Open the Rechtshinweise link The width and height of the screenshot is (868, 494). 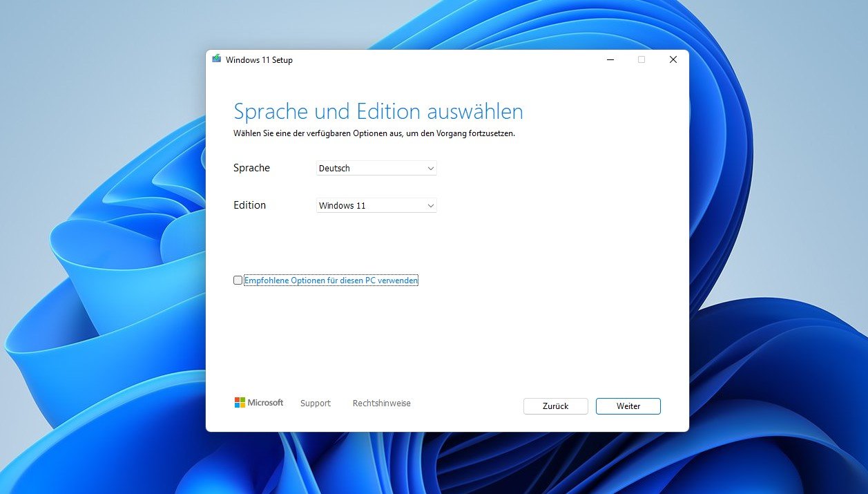[381, 403]
